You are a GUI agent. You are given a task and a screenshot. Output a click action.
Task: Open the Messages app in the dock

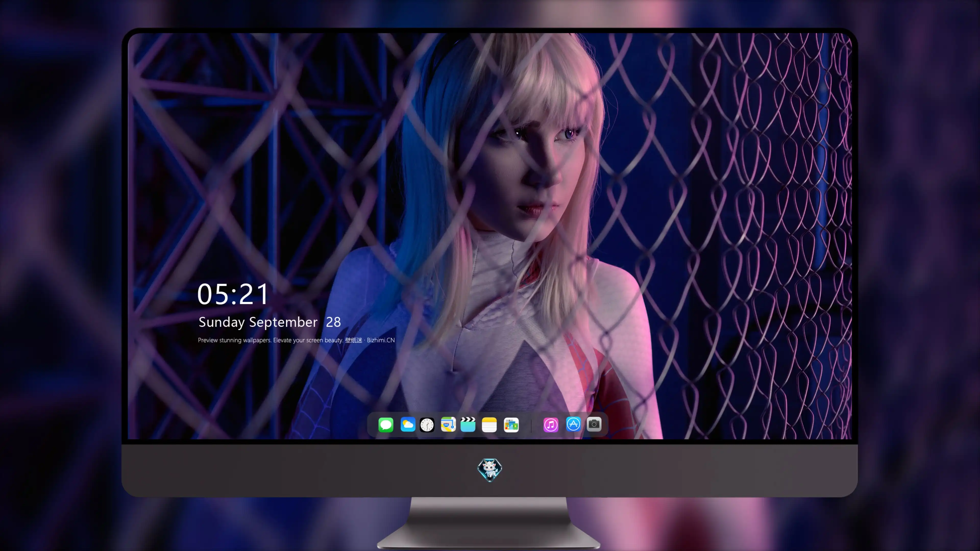(x=386, y=424)
